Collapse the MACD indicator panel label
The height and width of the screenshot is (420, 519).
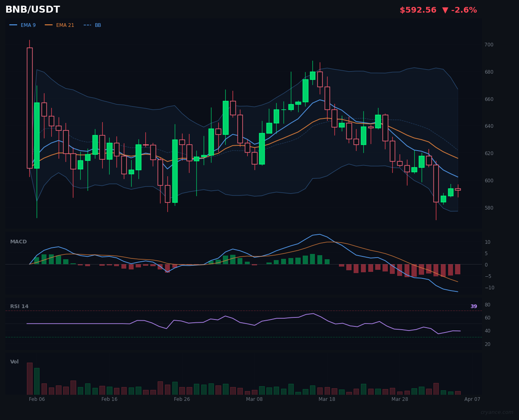click(x=18, y=242)
